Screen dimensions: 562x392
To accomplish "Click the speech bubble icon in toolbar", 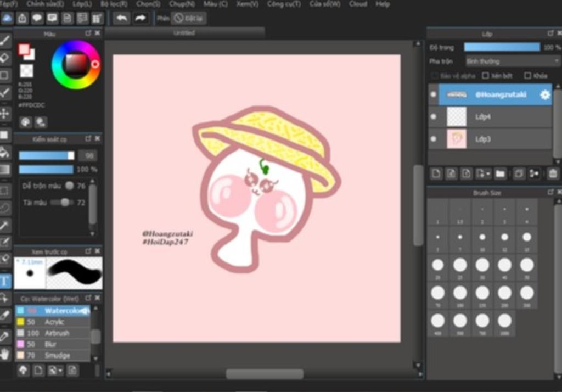I will point(37,18).
